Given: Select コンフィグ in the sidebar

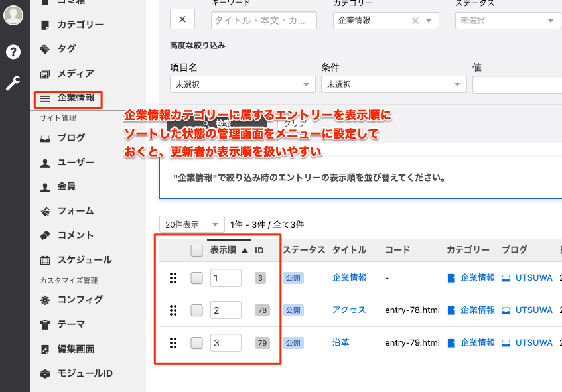Looking at the screenshot, I should coord(80,300).
